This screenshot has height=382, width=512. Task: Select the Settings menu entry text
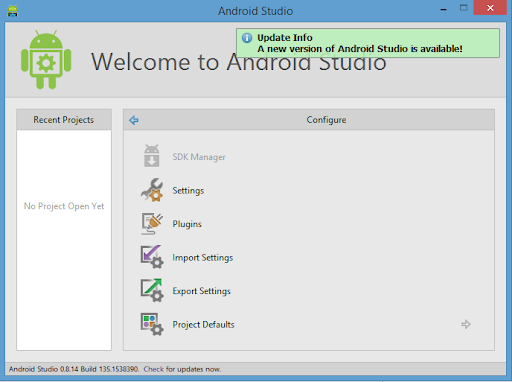pyautogui.click(x=188, y=190)
